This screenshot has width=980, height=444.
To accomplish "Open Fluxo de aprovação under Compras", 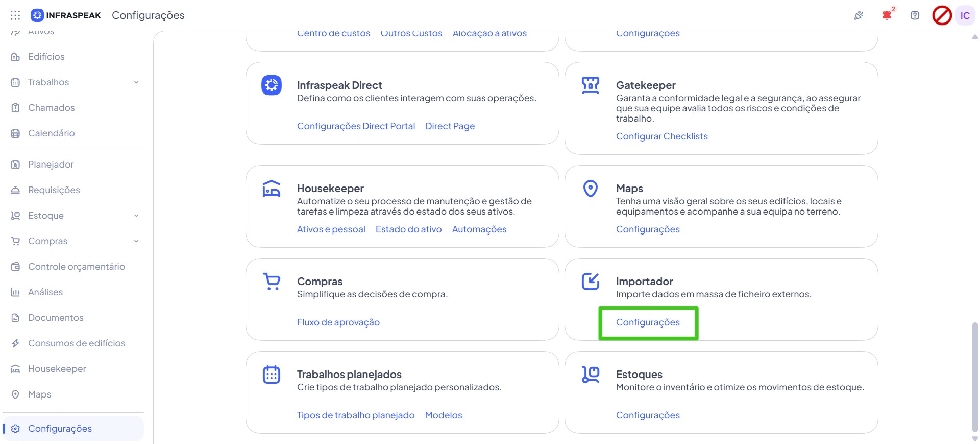I will click(x=338, y=322).
